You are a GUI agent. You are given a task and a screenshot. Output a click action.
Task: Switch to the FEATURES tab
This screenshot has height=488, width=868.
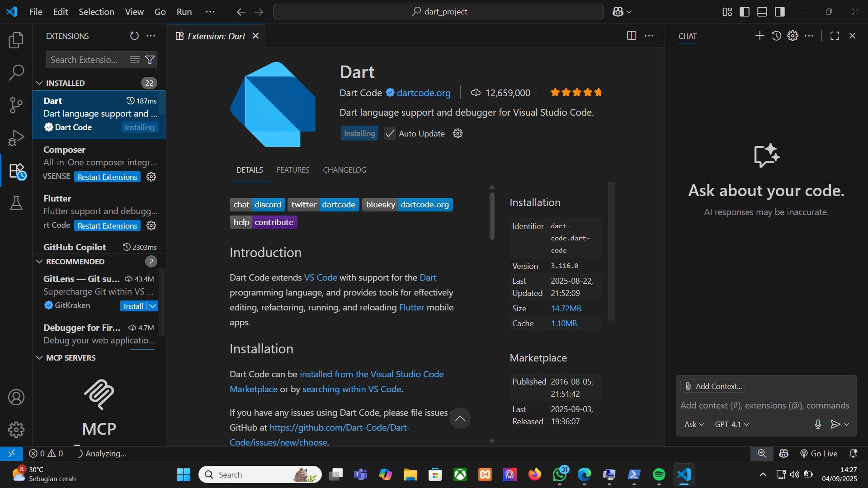[293, 170]
